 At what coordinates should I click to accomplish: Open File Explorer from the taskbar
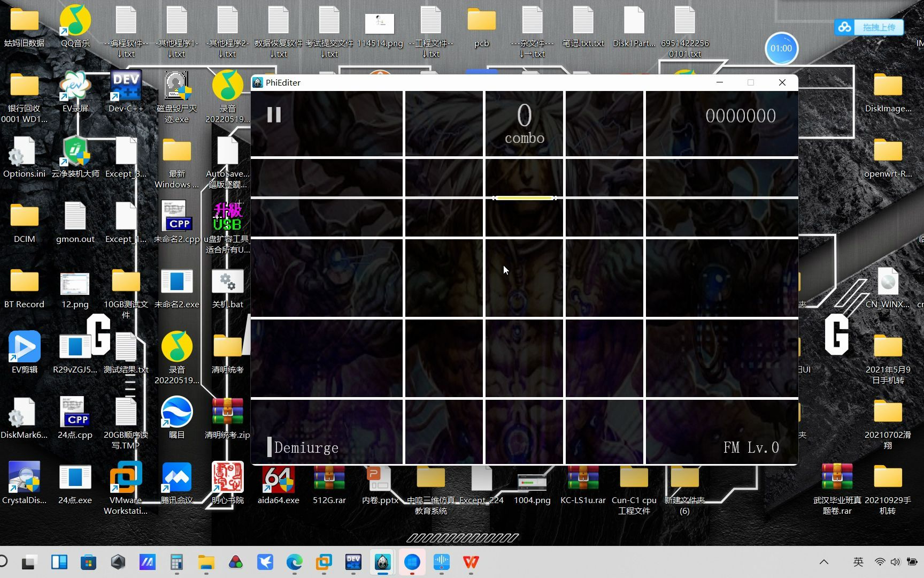[x=206, y=562]
